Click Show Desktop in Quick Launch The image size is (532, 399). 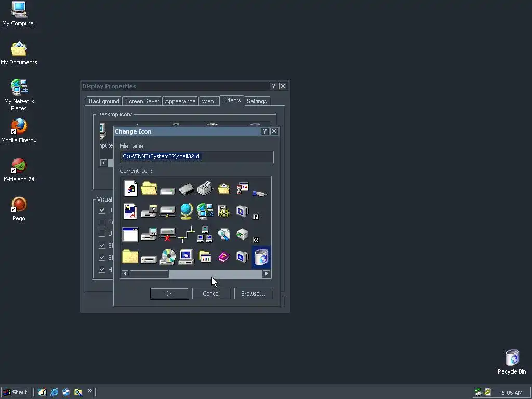tap(42, 392)
